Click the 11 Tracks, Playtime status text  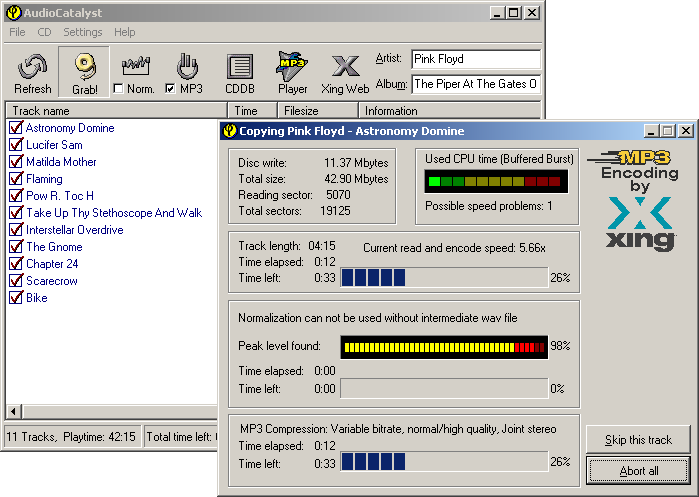point(71,437)
